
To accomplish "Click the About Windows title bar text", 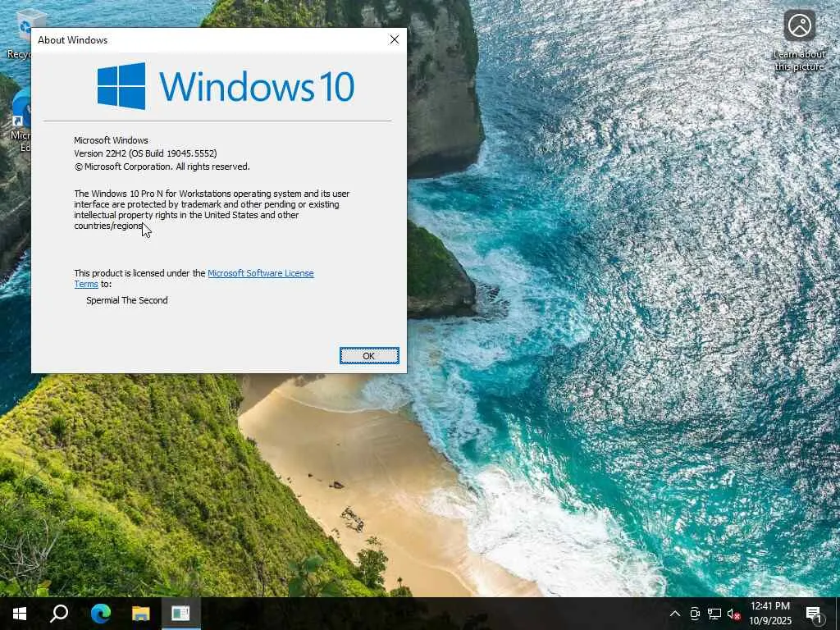I will point(72,40).
